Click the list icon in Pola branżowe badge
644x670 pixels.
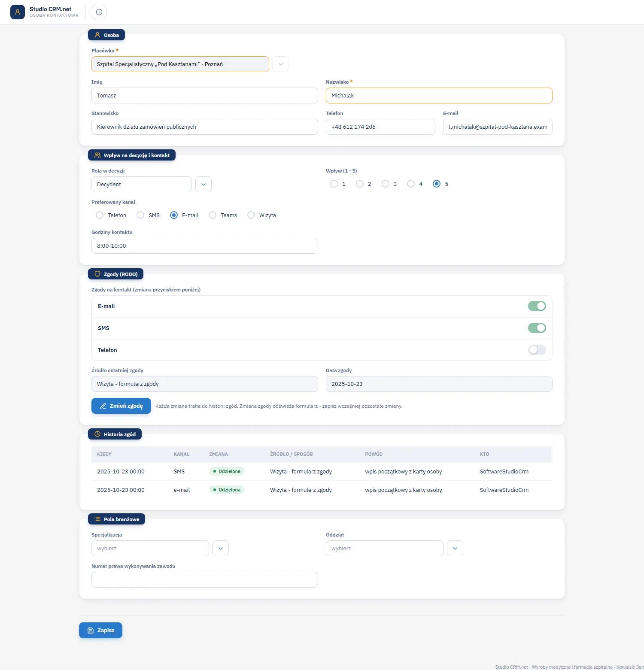click(x=97, y=519)
